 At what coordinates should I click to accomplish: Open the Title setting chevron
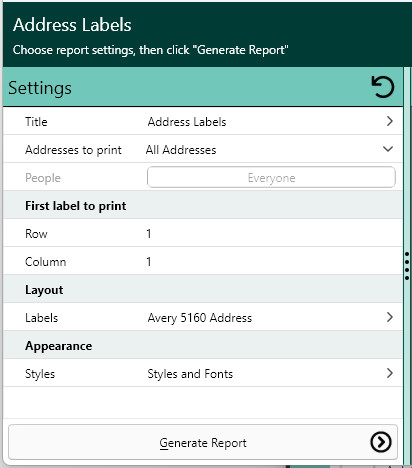pos(389,121)
